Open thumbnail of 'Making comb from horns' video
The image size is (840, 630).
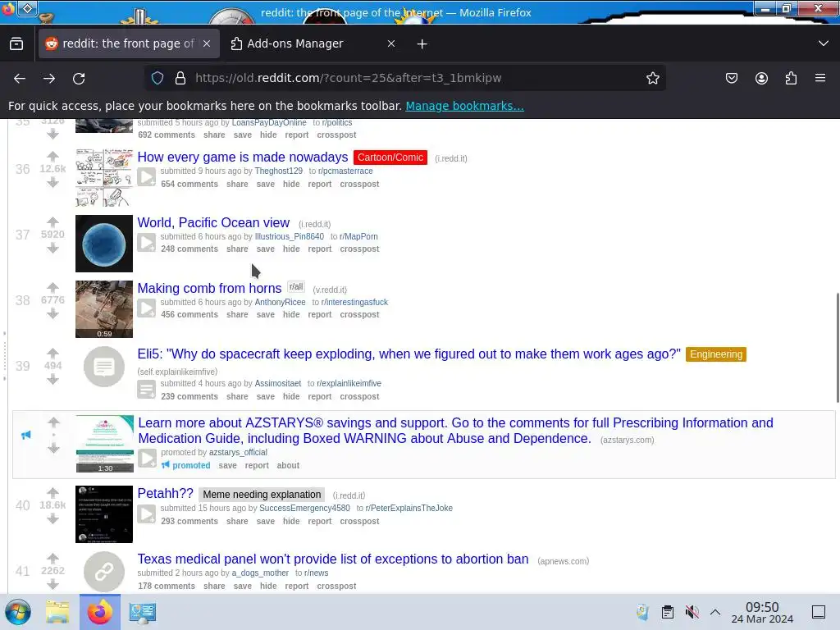(104, 309)
